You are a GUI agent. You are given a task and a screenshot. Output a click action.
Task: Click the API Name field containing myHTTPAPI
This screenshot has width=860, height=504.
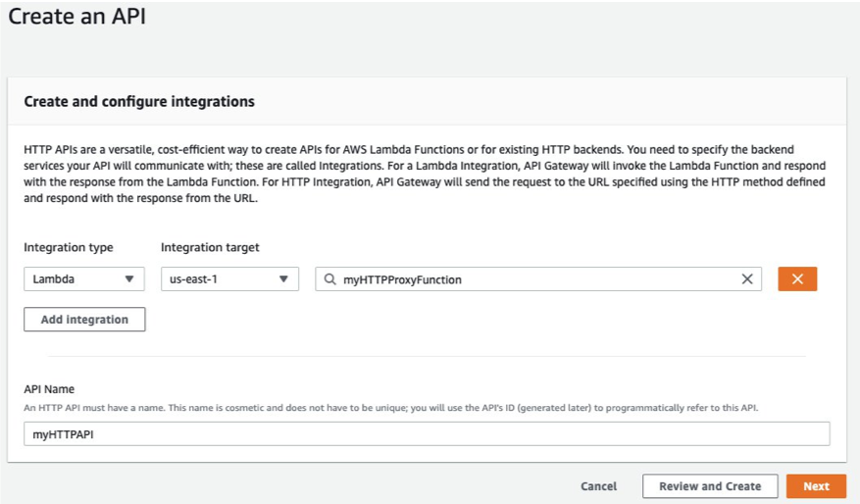click(427, 433)
